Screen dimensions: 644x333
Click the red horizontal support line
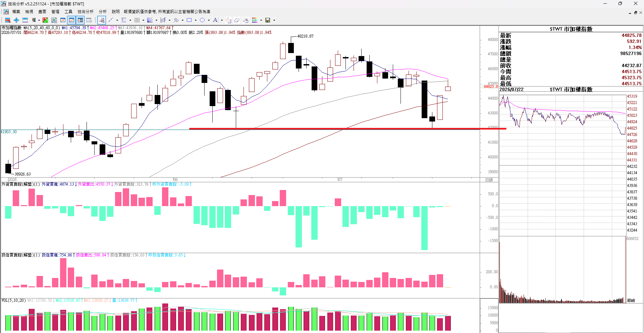[347, 129]
